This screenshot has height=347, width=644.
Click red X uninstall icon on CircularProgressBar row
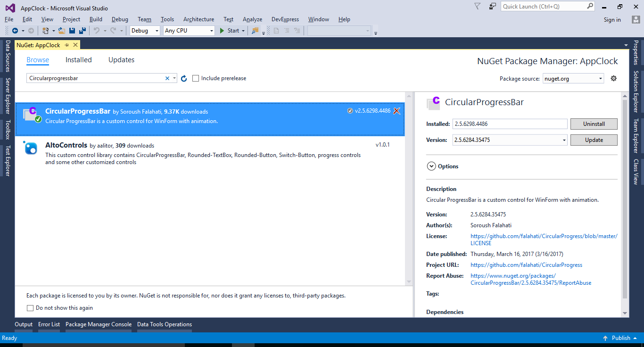pos(397,111)
